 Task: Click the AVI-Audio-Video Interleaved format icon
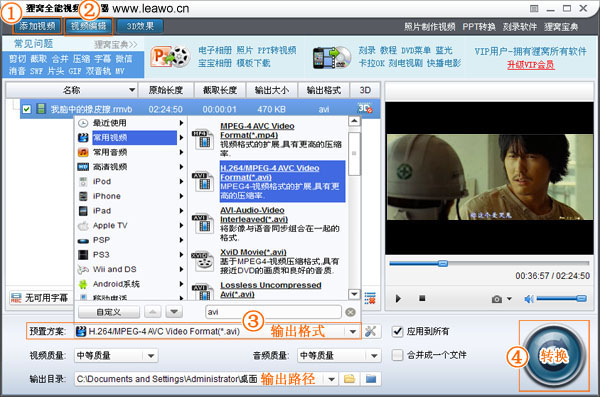[x=202, y=224]
